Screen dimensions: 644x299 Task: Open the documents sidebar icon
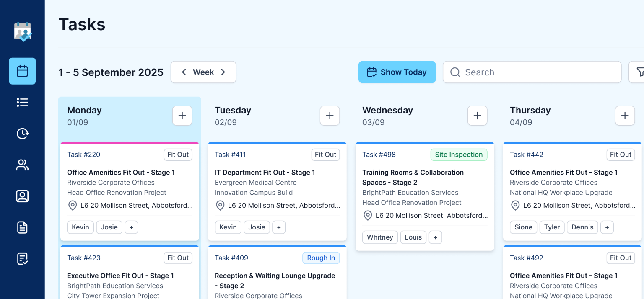22,227
